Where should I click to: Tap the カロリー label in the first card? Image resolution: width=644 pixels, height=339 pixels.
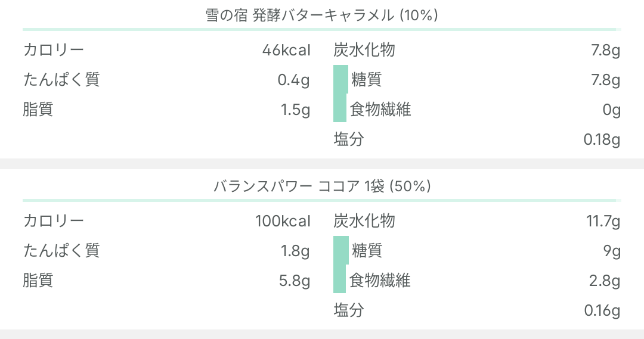pos(54,50)
